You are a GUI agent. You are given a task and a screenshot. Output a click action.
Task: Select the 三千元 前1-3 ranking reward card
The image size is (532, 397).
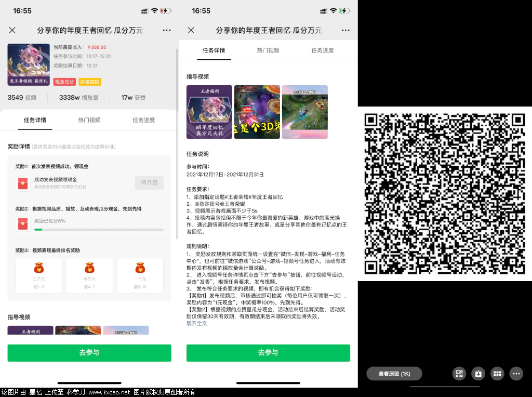pyautogui.click(x=38, y=275)
